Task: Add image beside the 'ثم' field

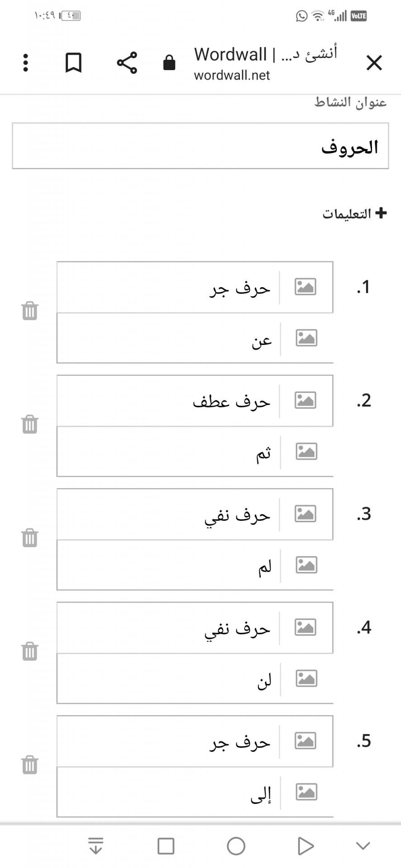Action: 306,451
